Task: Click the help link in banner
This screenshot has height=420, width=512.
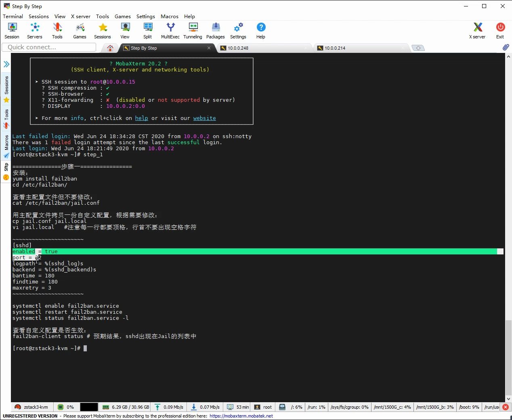Action: pos(141,118)
